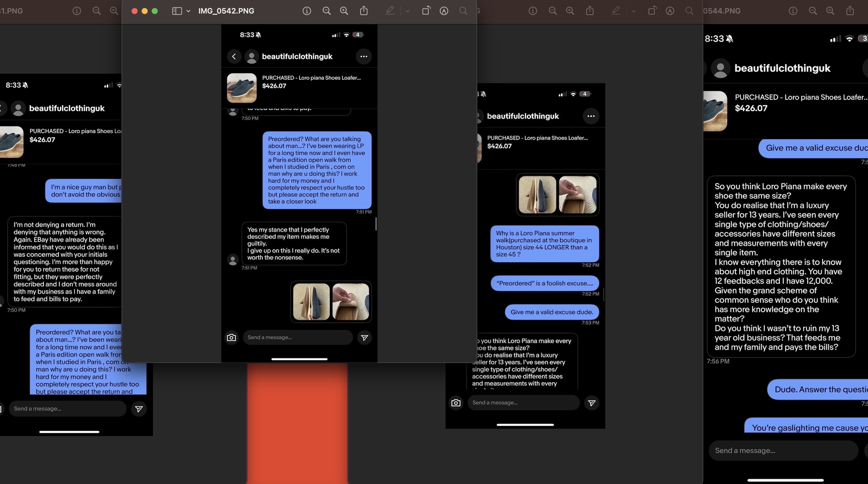Open the three-dot more menu in IMG_0542 chat
Screen dimensions: 868x484
click(364, 56)
